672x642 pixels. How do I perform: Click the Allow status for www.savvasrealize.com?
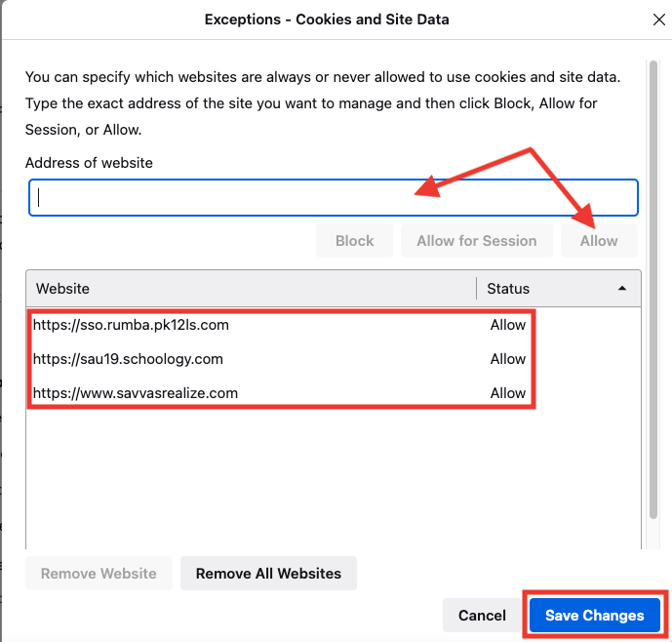tap(508, 393)
